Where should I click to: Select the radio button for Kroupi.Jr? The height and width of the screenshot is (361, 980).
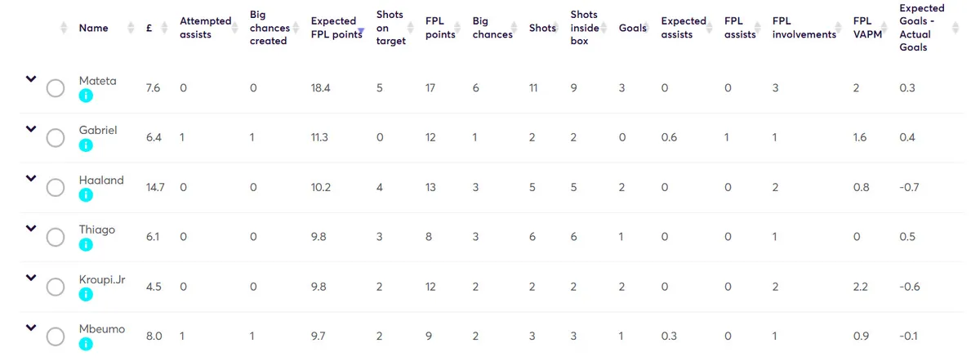coord(56,287)
